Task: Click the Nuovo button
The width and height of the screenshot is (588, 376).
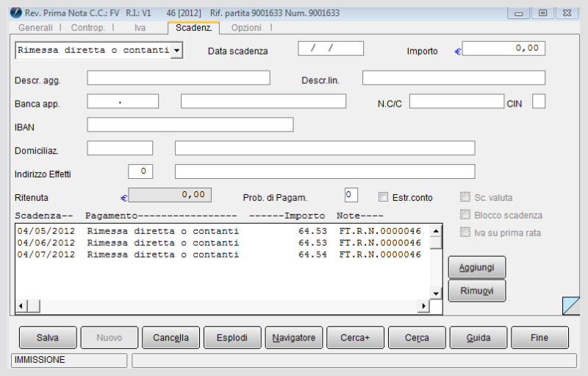Action: coord(110,338)
